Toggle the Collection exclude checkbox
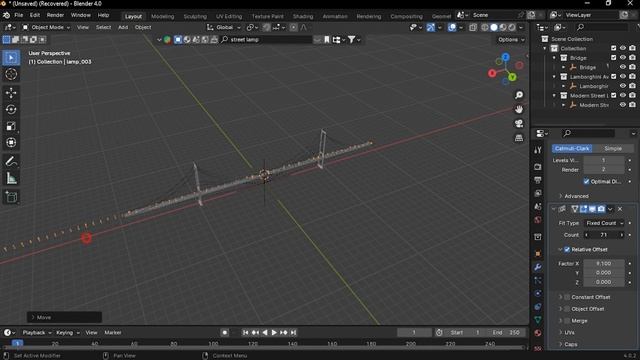Viewport: 640px width, 360px height. pyautogui.click(x=613, y=48)
